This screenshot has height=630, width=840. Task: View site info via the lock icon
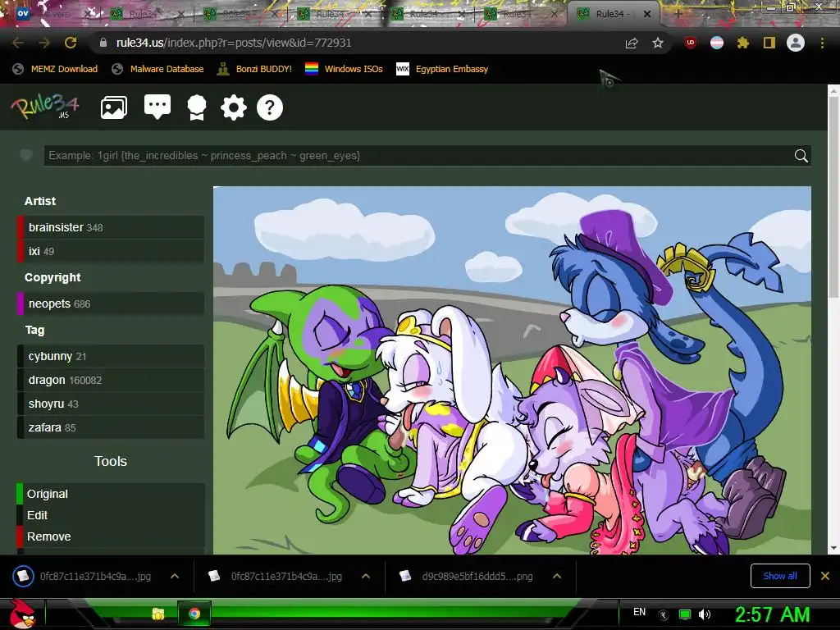[x=103, y=43]
